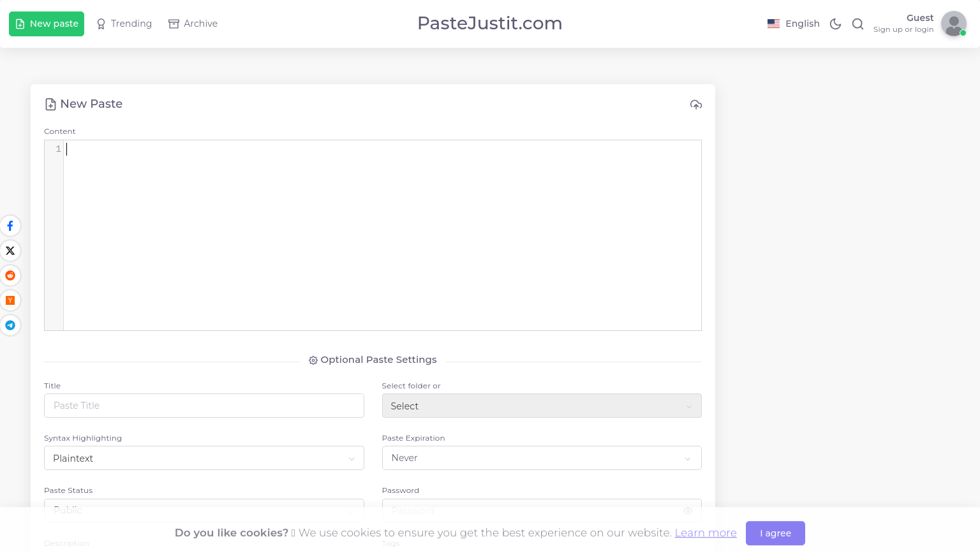This screenshot has height=551, width=980.
Task: Click inside the Paste Title field
Action: 204,406
